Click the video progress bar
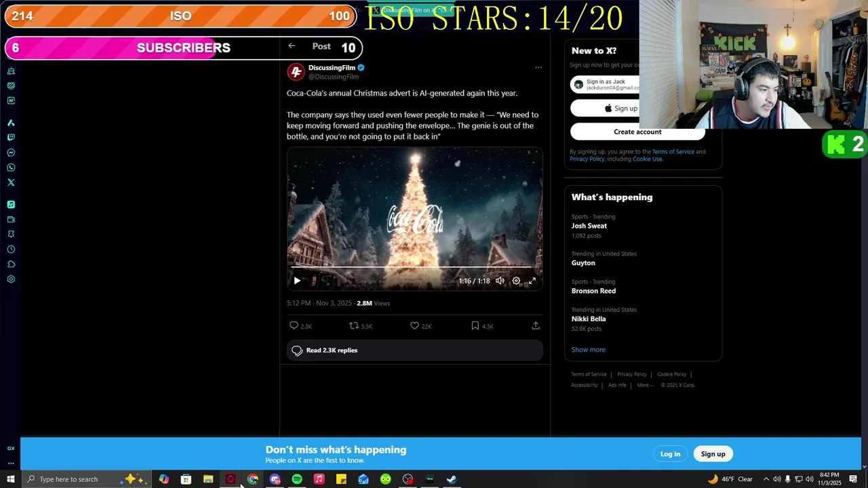This screenshot has width=868, height=488. pyautogui.click(x=414, y=267)
